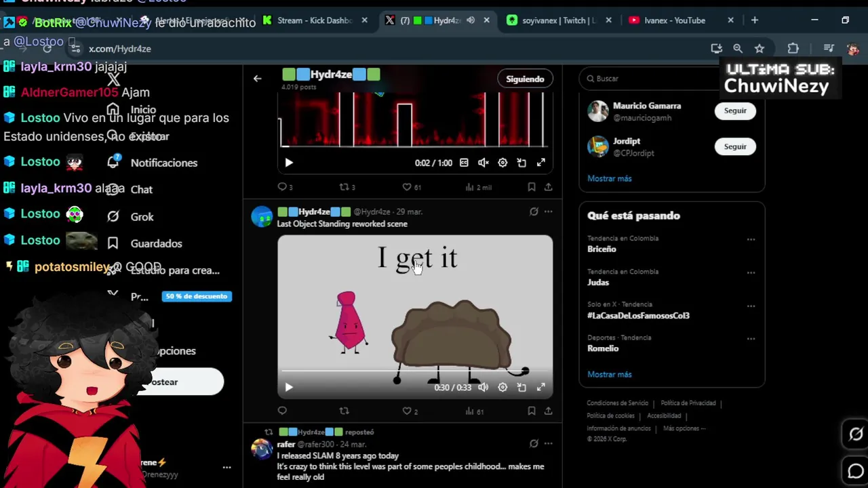
Task: Click the Siguiendo button
Action: coord(525,79)
